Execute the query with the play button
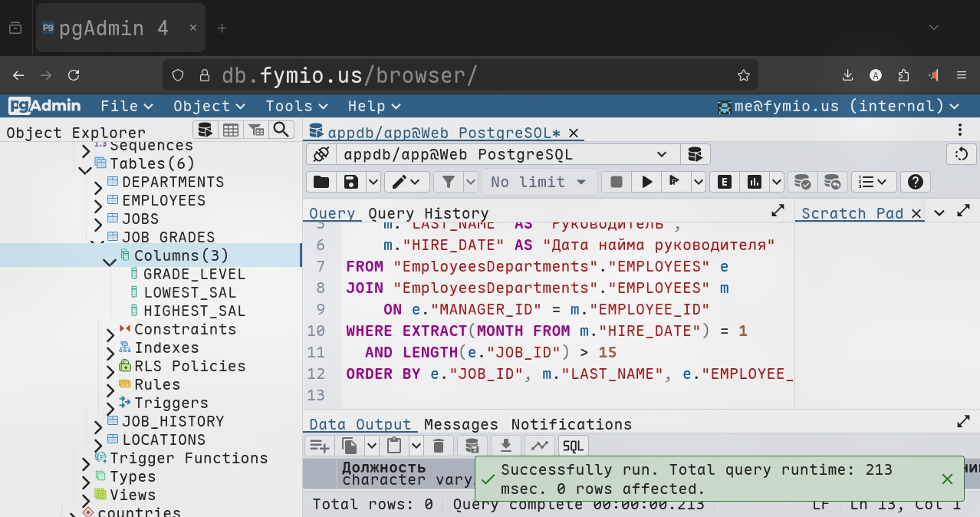Screen dimensions: 980x517 point(647,182)
